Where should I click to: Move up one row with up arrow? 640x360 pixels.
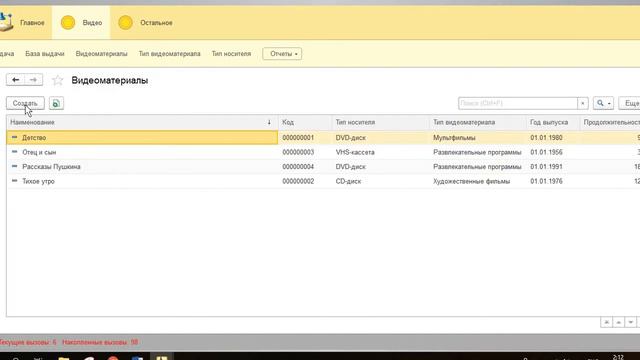pyautogui.click(x=618, y=322)
